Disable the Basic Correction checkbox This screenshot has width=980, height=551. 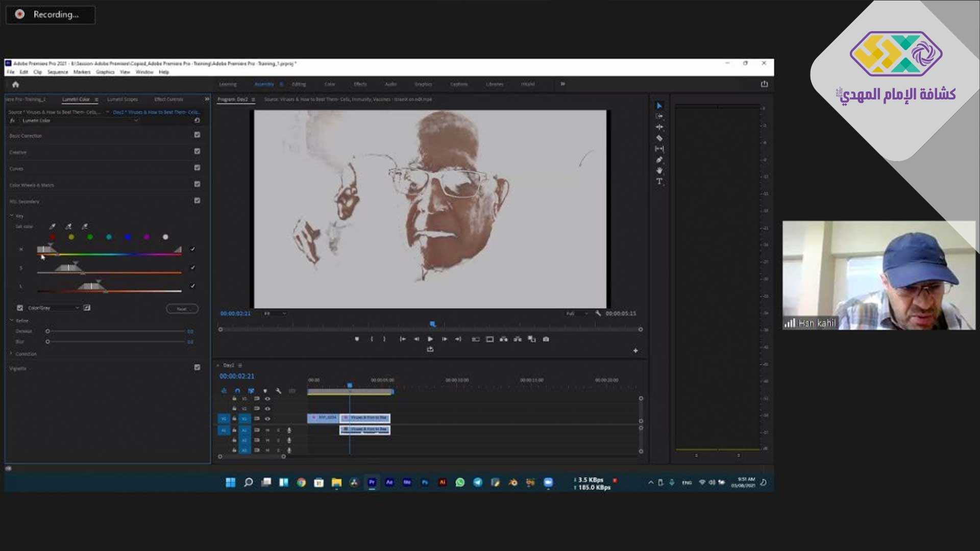tap(197, 135)
